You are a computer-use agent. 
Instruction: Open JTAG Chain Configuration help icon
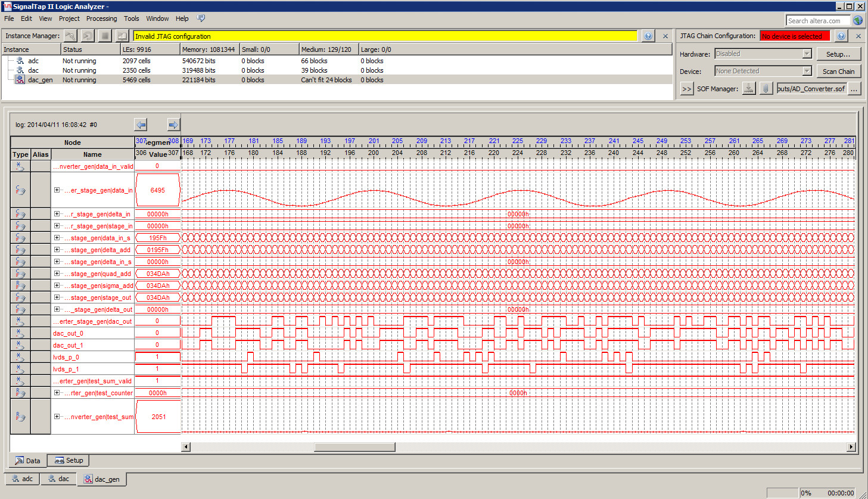tap(841, 36)
